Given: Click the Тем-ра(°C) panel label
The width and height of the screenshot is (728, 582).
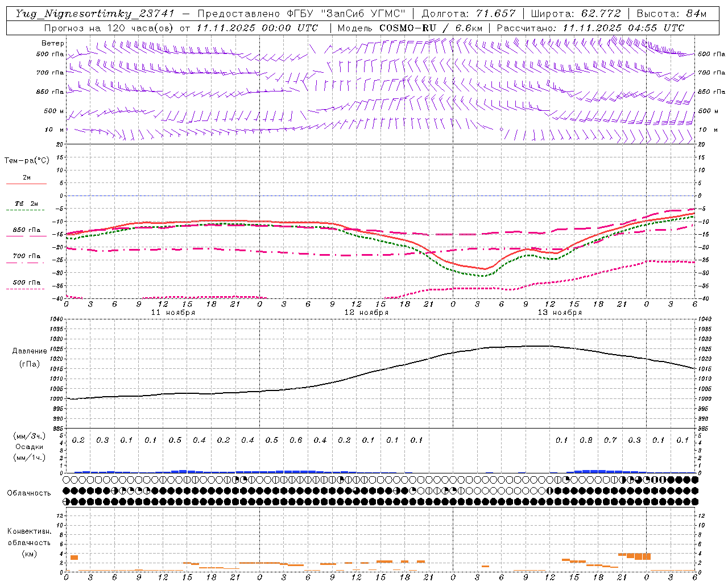Looking at the screenshot, I should click(27, 161).
